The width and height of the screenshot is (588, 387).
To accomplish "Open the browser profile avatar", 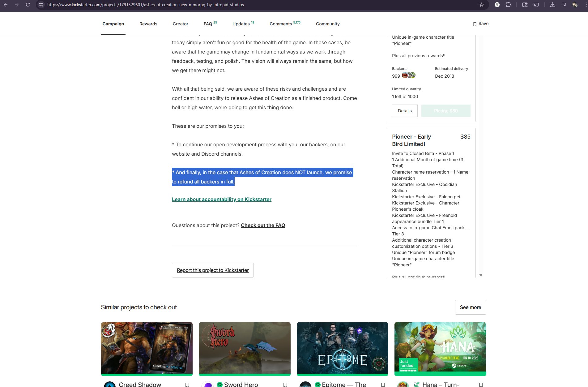I will [x=575, y=5].
